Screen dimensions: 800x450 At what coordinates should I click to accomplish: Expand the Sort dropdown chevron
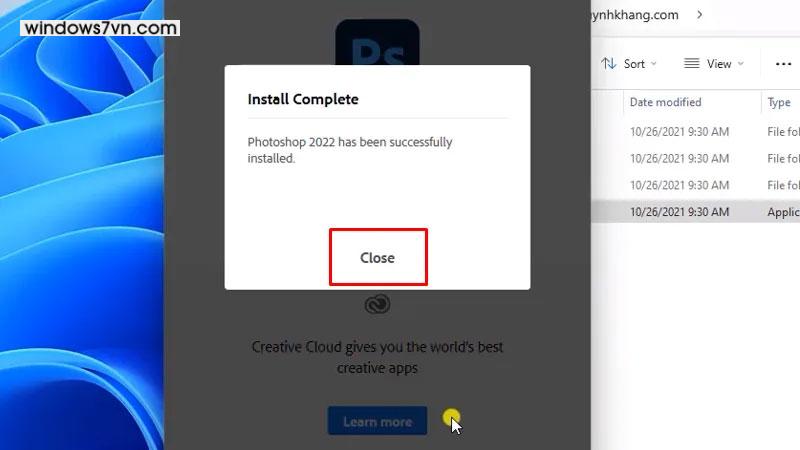[x=654, y=64]
